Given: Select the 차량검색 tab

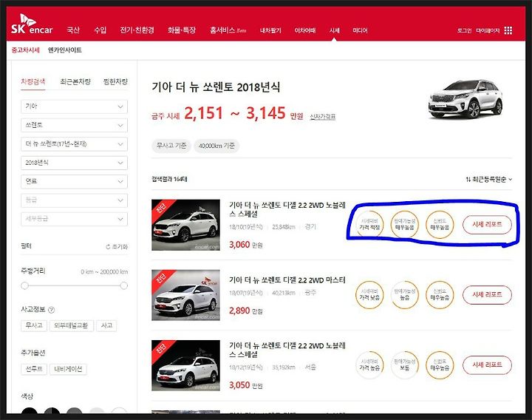Looking at the screenshot, I should (33, 82).
